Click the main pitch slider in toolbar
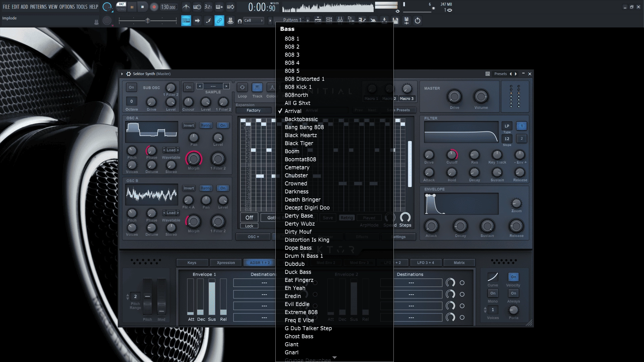Screen dimensions: 644x362 coord(148,21)
